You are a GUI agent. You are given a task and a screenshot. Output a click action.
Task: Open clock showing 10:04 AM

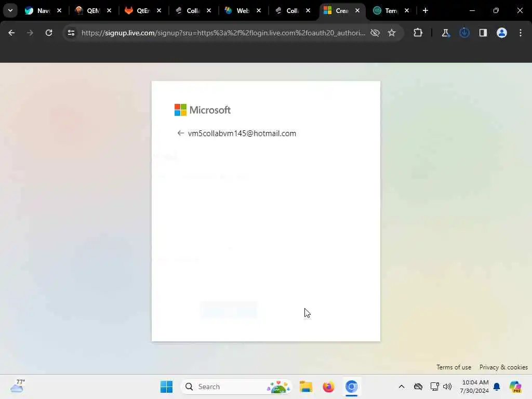click(474, 387)
